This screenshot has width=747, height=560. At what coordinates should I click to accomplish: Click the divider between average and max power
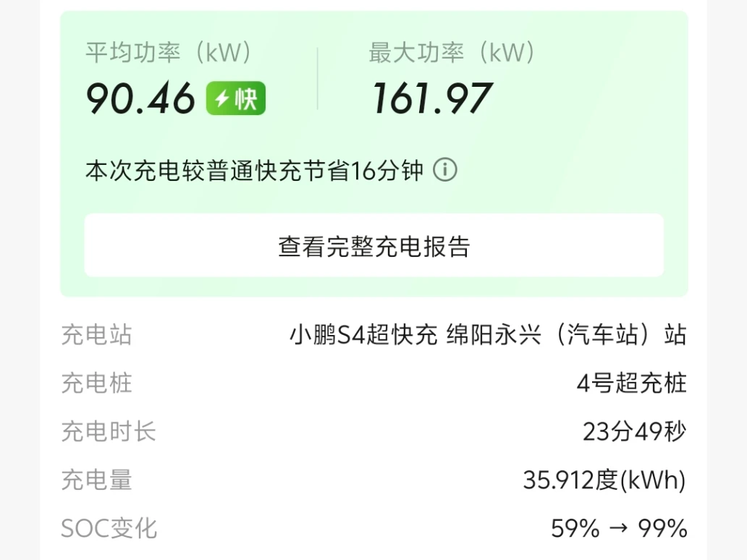click(x=317, y=78)
